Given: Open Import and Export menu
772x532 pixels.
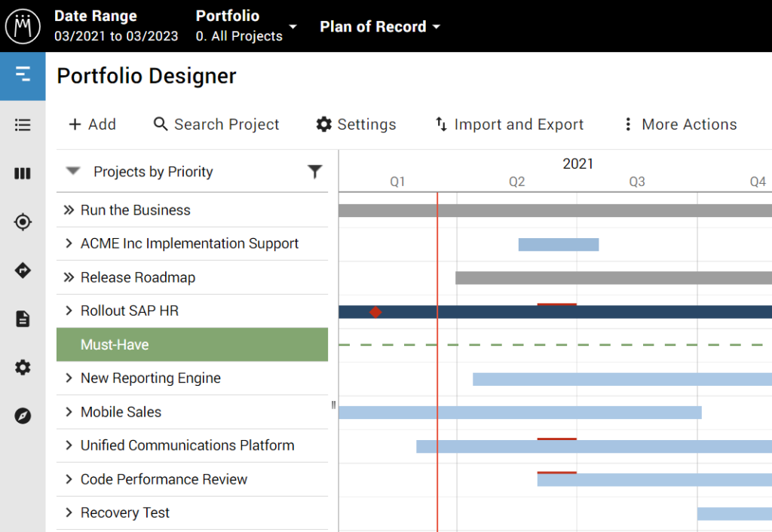Looking at the screenshot, I should [x=509, y=124].
